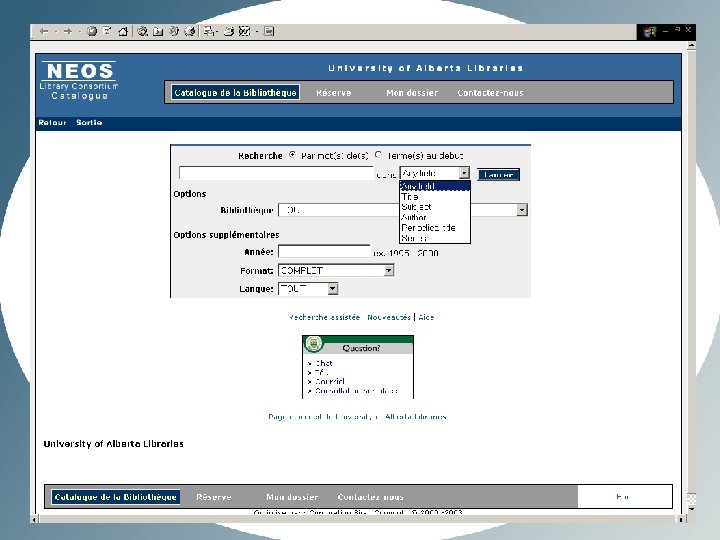Open the top 'Mon dossier' tab

(412, 93)
